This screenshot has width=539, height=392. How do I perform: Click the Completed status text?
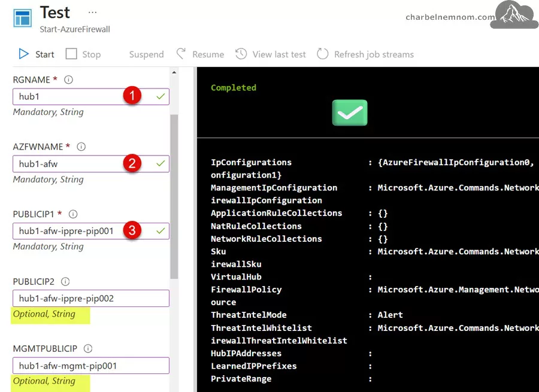coord(234,87)
